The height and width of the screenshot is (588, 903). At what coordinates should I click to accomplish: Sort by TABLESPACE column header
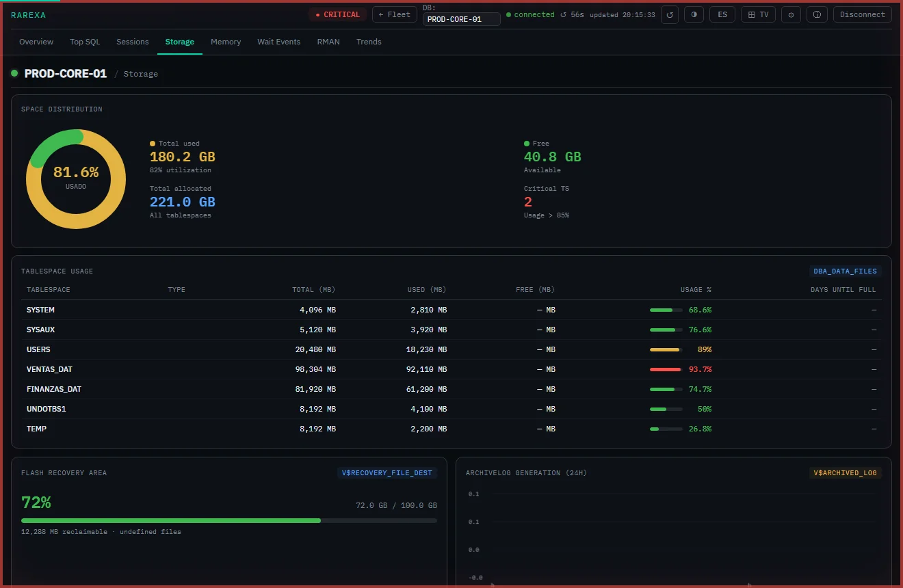point(49,290)
